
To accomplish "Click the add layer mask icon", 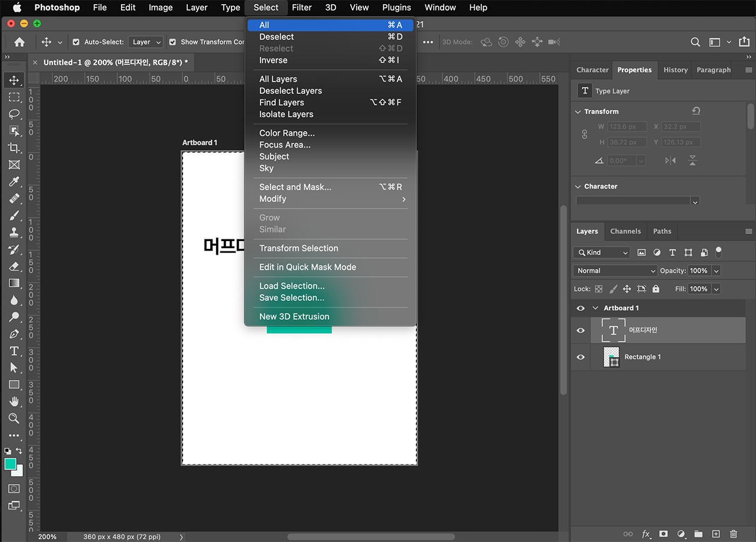I will 663,534.
